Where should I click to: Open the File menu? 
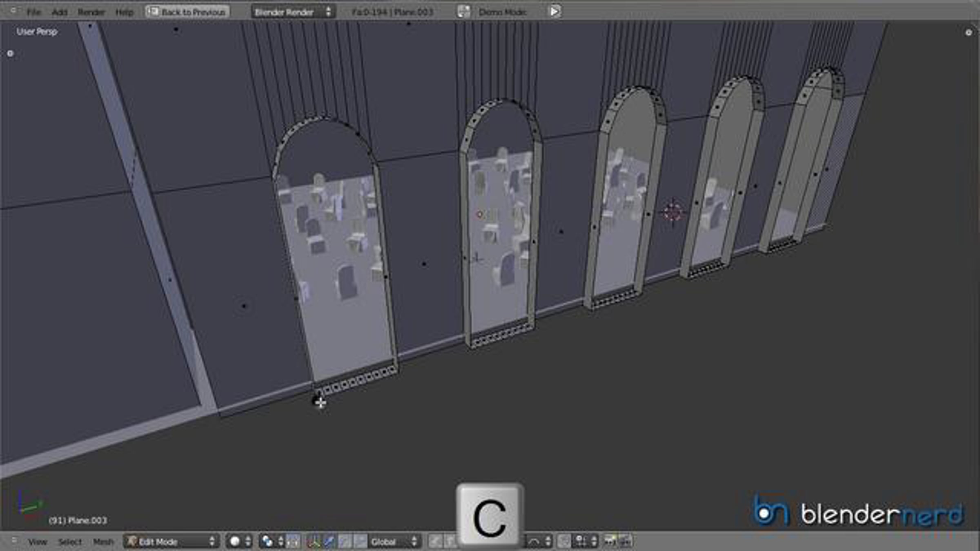click(33, 12)
